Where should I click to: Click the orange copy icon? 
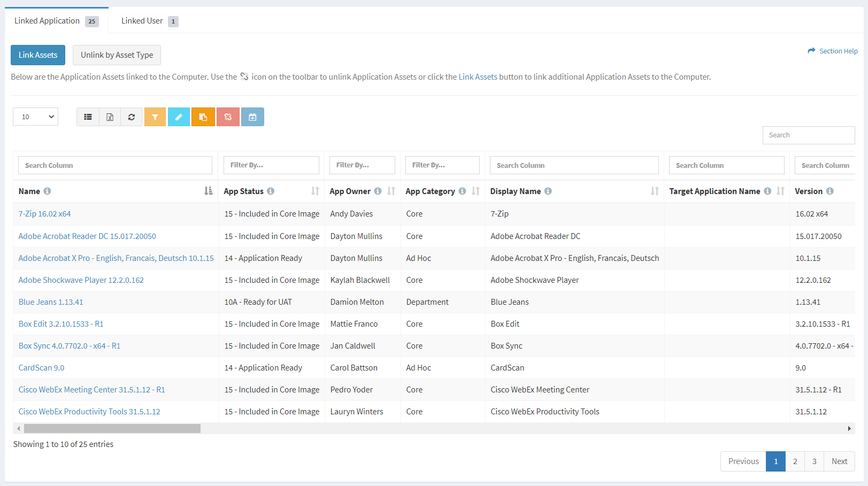203,117
